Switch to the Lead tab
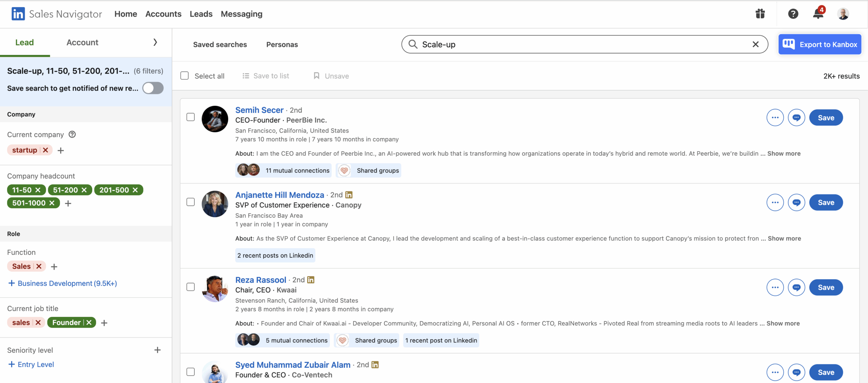The image size is (868, 383). click(25, 42)
